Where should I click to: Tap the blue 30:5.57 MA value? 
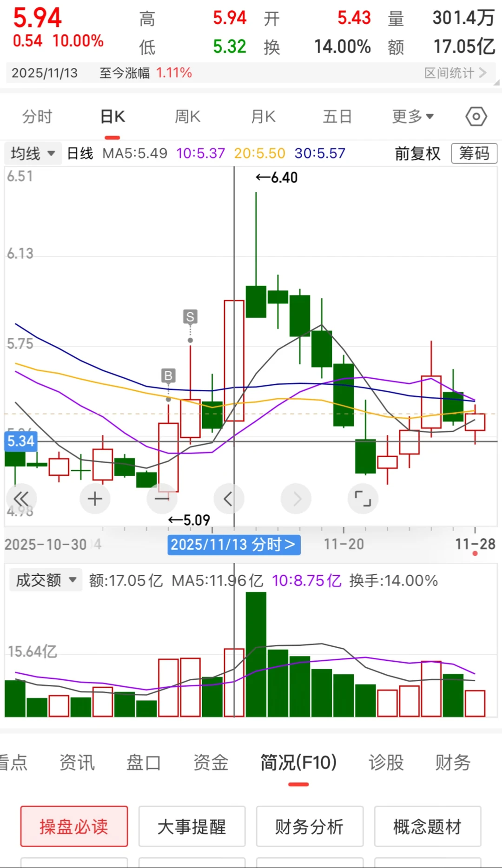(x=320, y=153)
